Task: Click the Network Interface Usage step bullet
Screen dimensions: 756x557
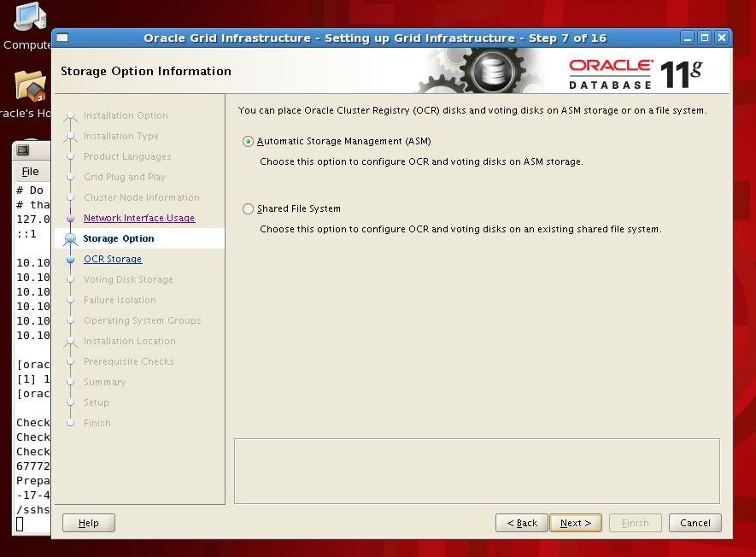Action: pos(70,219)
